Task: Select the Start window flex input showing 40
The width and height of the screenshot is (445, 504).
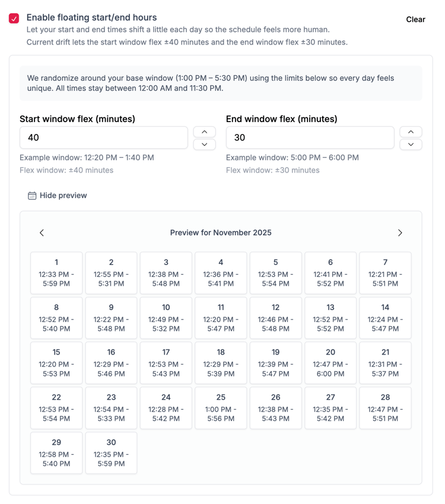Action: (104, 138)
